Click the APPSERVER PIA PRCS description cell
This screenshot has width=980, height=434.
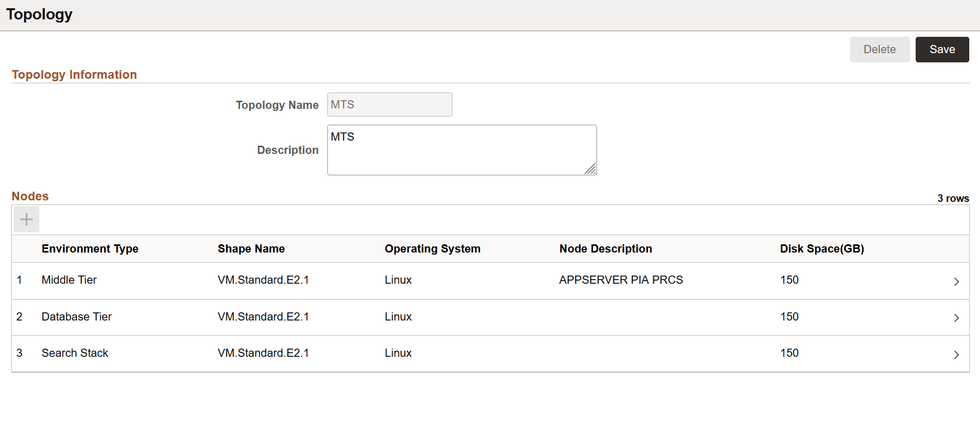621,280
